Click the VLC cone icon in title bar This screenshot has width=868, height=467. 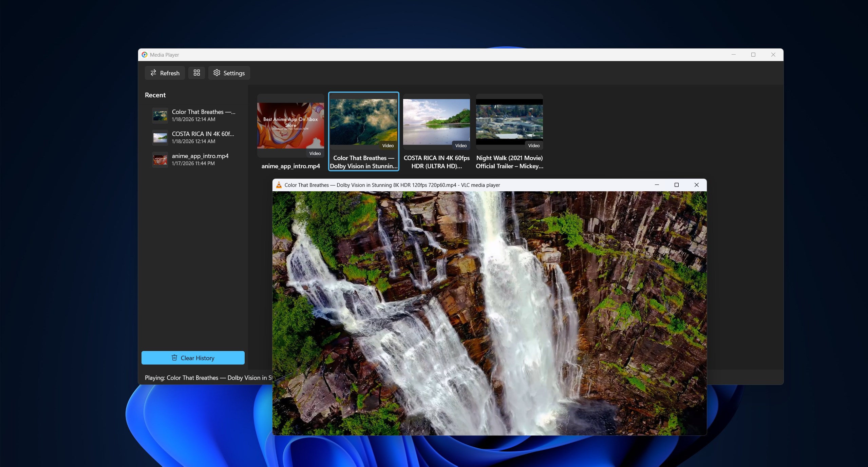(x=279, y=185)
